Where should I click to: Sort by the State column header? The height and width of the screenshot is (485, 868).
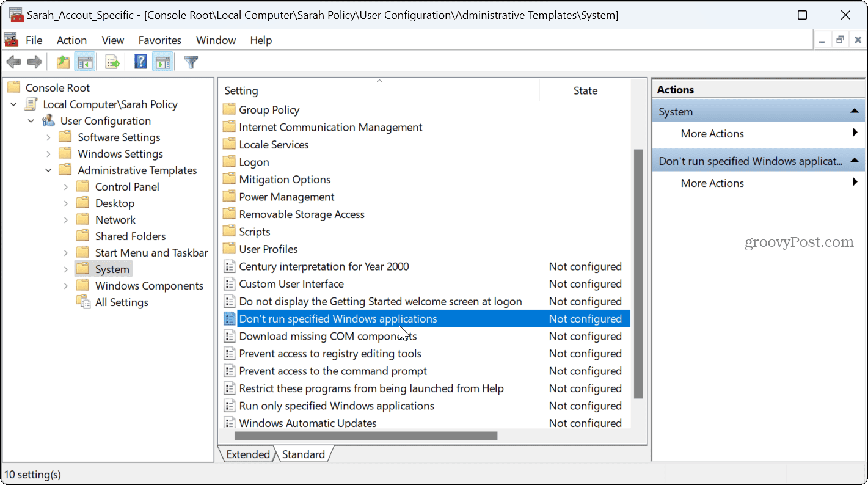[585, 90]
